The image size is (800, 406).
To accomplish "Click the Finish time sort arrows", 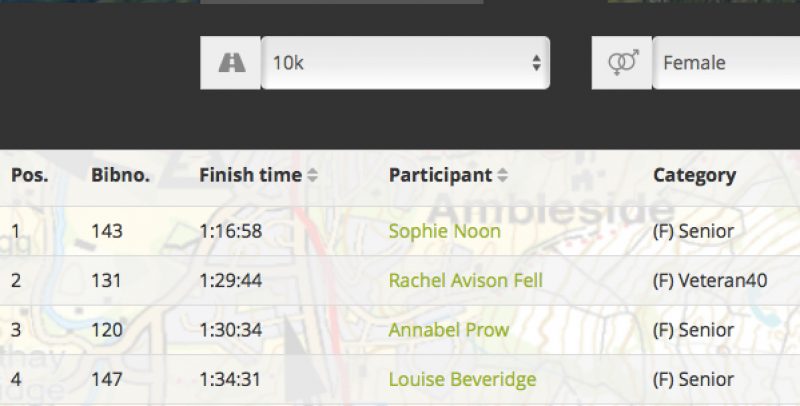I will tap(312, 175).
